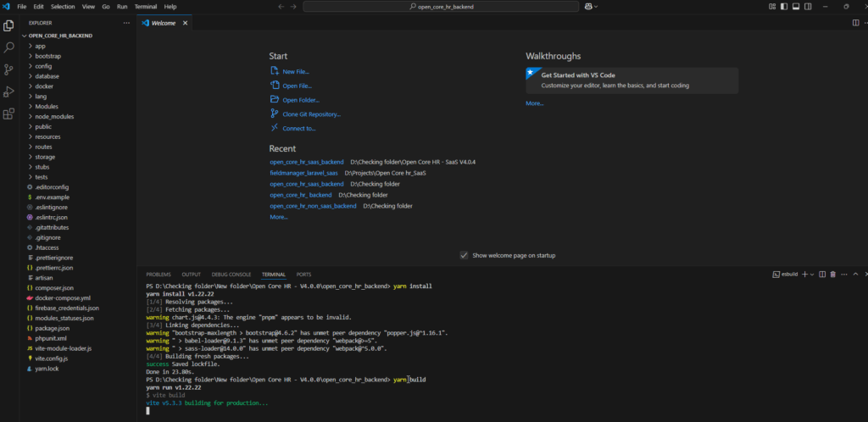Image resolution: width=868 pixels, height=422 pixels.
Task: Create a new terminal with plus icon
Action: click(805, 275)
